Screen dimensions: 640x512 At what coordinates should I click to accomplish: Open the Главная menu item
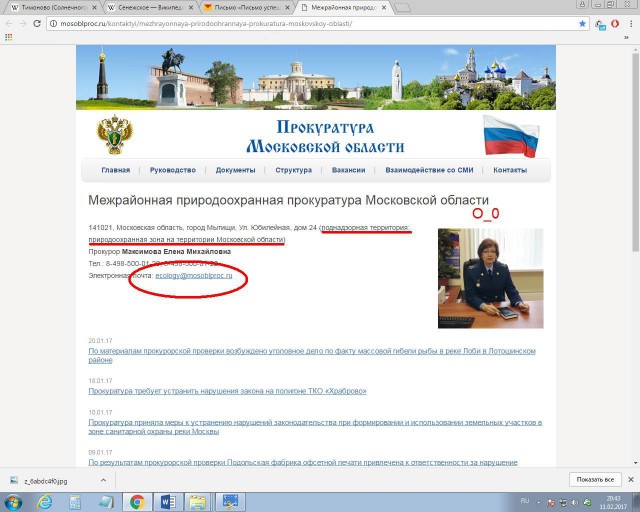tap(116, 170)
